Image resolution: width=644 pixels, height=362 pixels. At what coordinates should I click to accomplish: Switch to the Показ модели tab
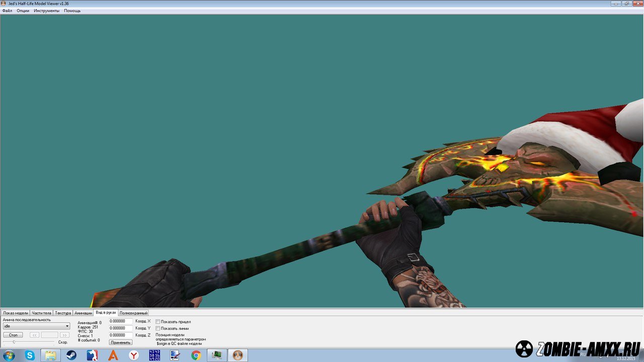(16, 313)
